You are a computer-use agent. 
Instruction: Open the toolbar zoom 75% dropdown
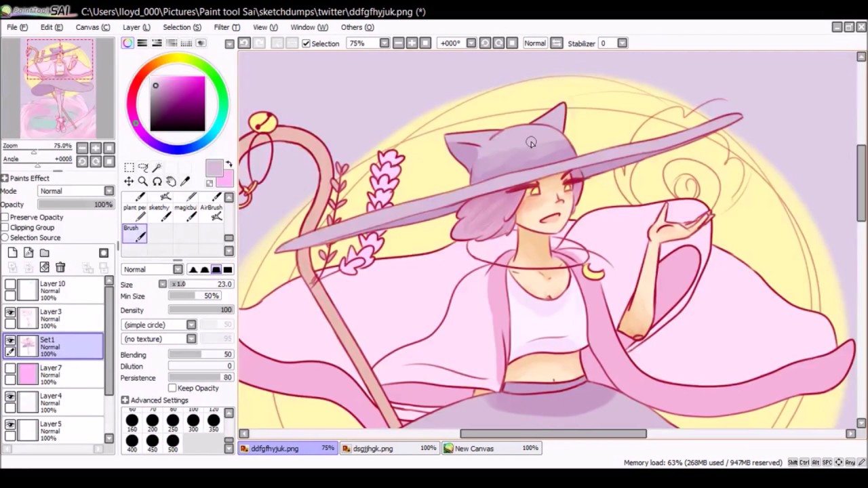click(x=384, y=43)
